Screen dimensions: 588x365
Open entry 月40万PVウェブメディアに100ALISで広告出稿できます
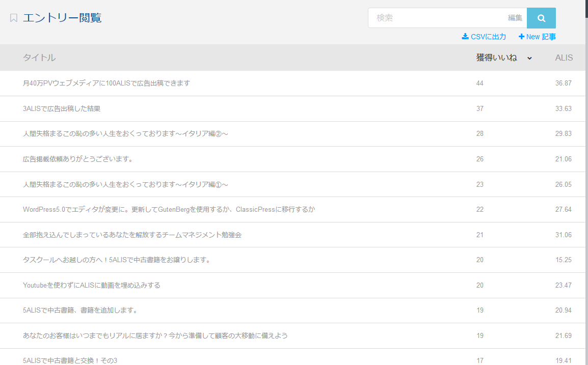coord(106,83)
